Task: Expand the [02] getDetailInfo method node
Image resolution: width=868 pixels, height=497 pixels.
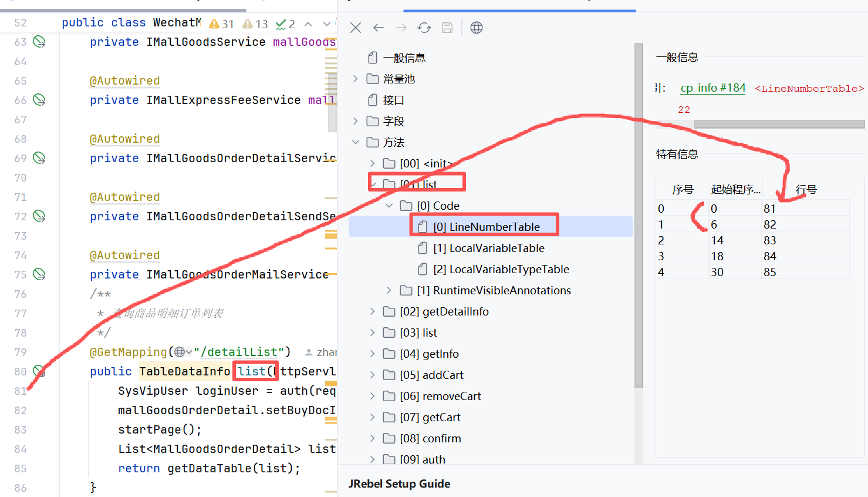Action: pyautogui.click(x=372, y=311)
